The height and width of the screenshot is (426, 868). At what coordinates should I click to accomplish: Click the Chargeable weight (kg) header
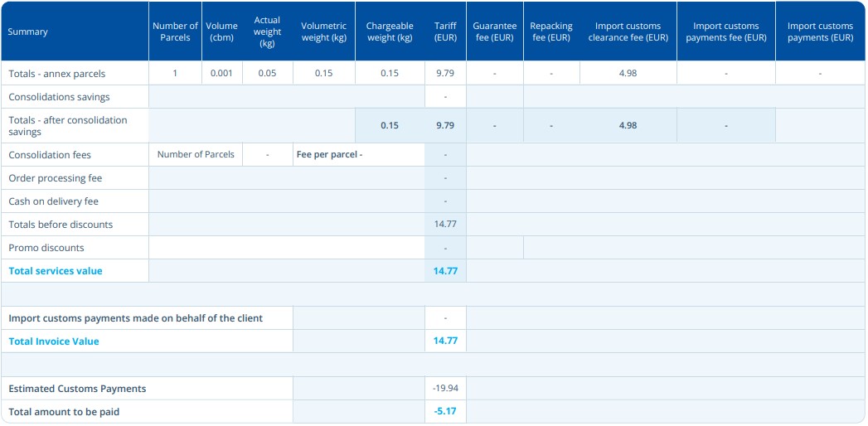click(389, 32)
